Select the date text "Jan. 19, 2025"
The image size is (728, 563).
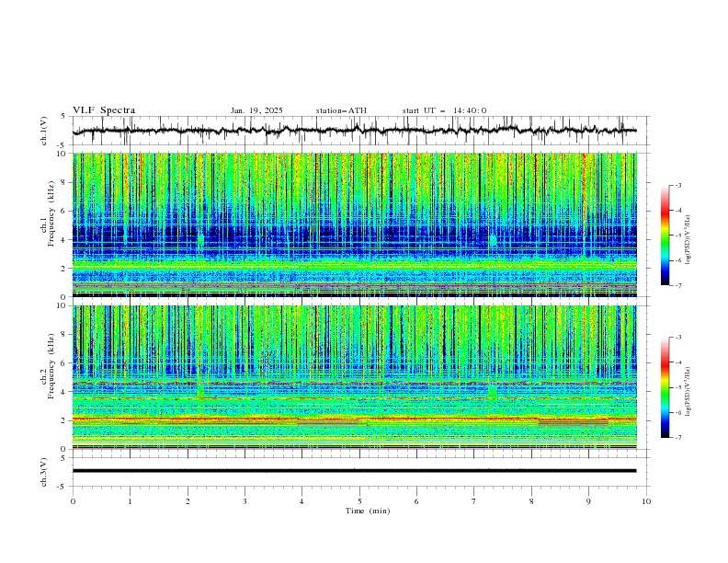pyautogui.click(x=256, y=110)
